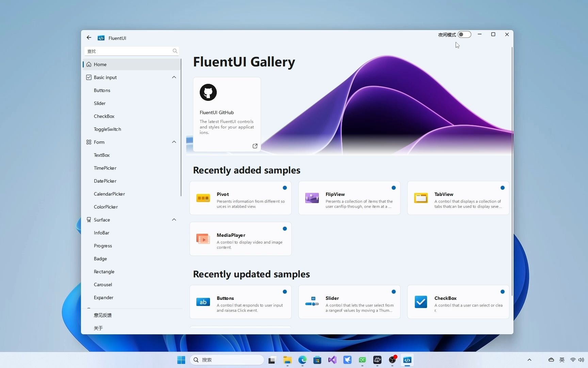Viewport: 588px width, 368px height.
Task: Launch Visual Studio from the taskbar
Action: coord(332,360)
